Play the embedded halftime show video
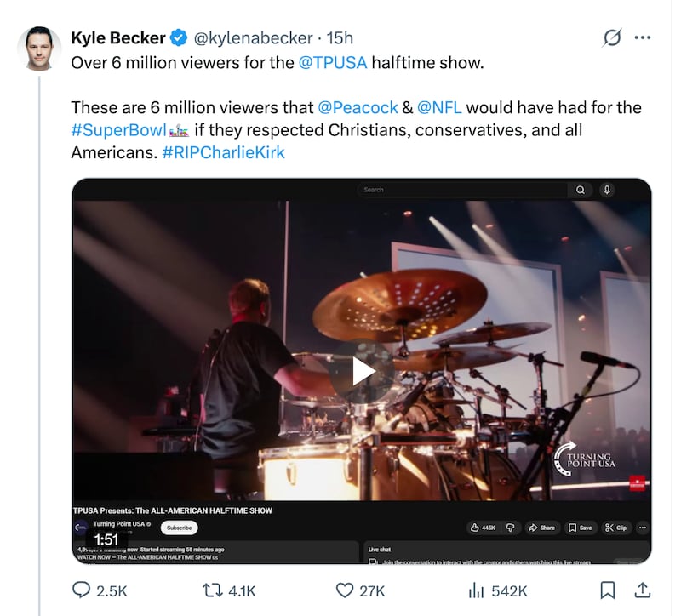This screenshot has height=616, width=681. [363, 370]
